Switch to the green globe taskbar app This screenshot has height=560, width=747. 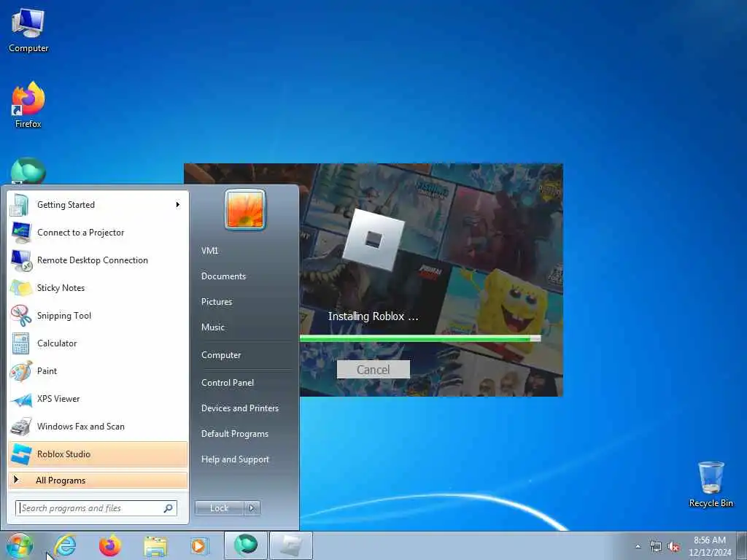245,545
